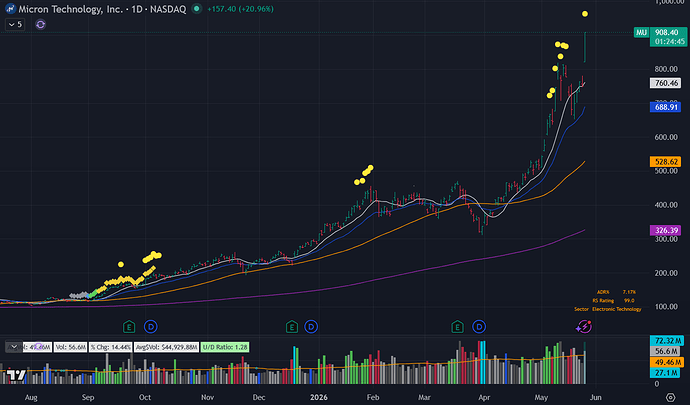The width and height of the screenshot is (690, 405).
Task: Open the September earnings E marker
Action: [x=129, y=327]
